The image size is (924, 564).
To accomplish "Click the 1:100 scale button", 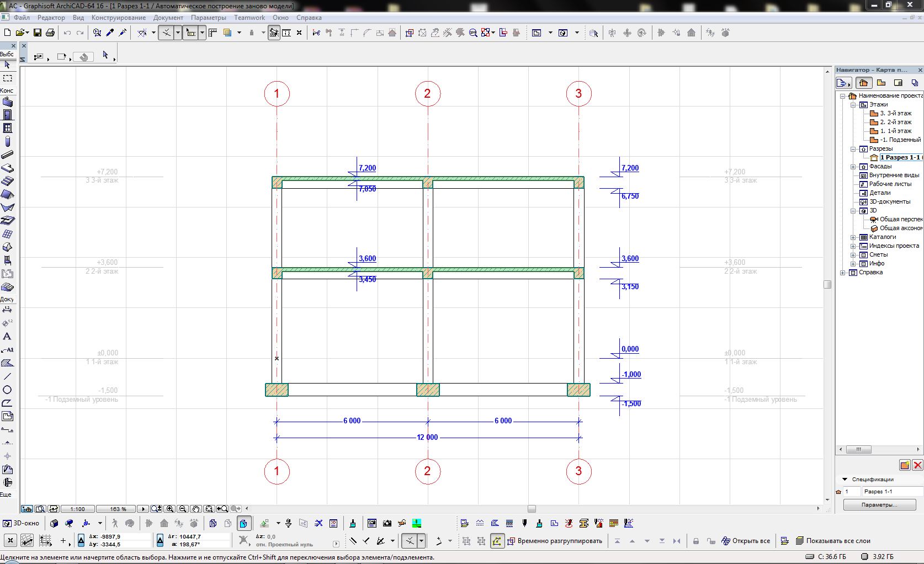I will coord(77,509).
